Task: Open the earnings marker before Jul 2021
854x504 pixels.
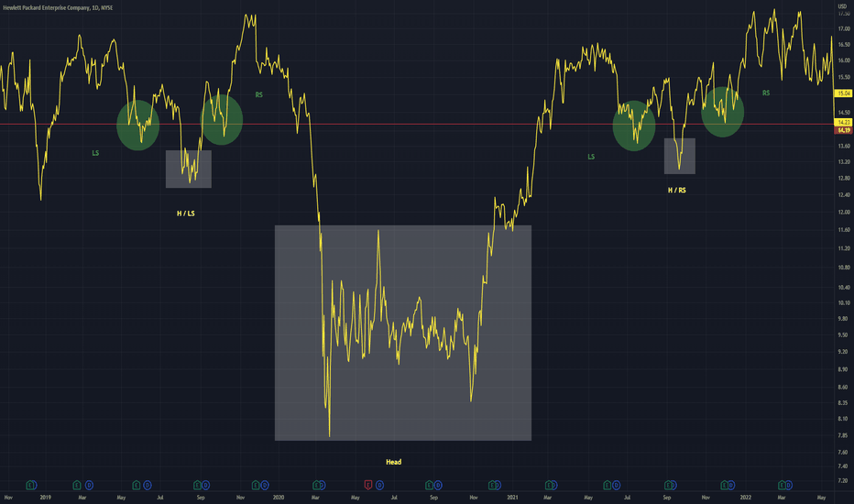Action: [608, 485]
